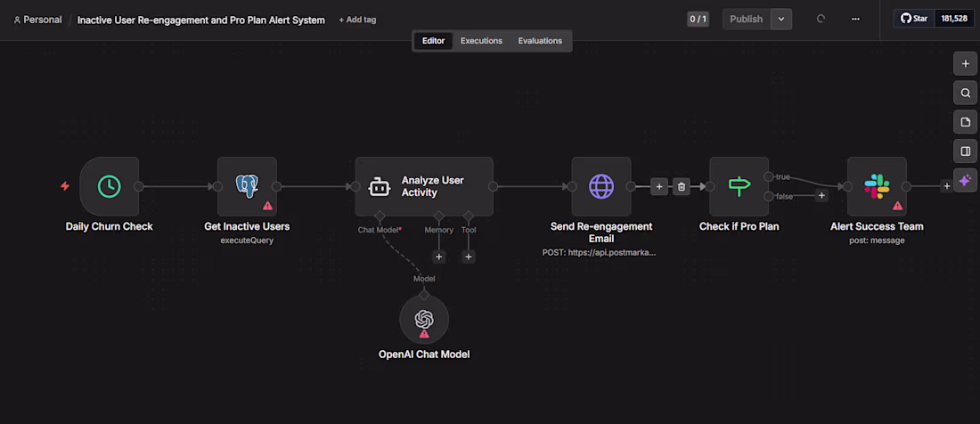The width and height of the screenshot is (980, 424).
Task: Open the Analyze User Activity agent node
Action: pyautogui.click(x=424, y=186)
